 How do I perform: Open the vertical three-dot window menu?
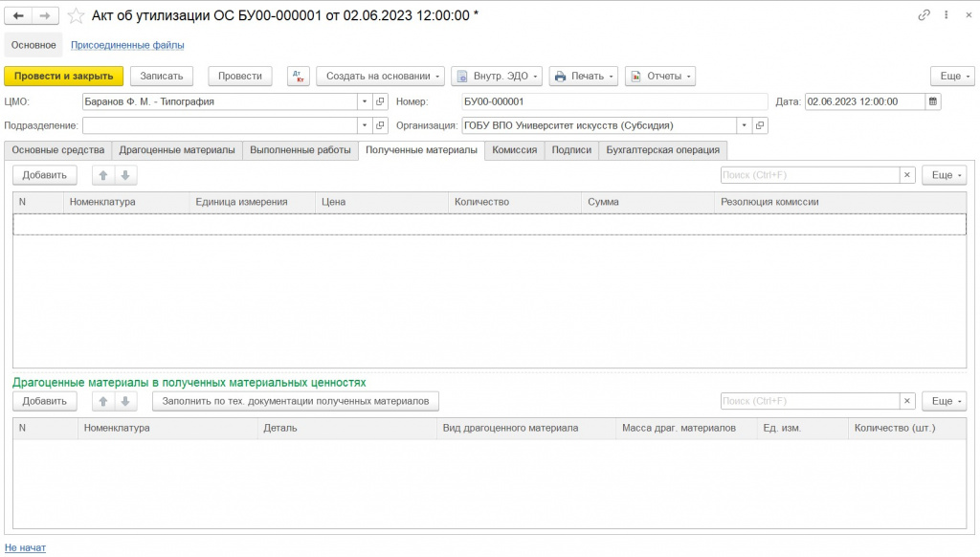947,15
